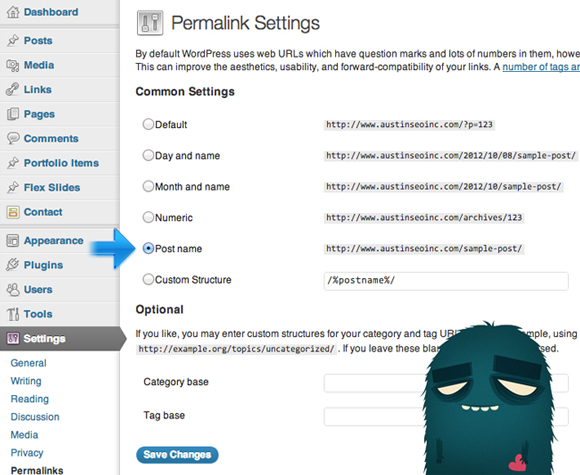The image size is (580, 475).
Task: Click the 2012/10/08/sample-post URL example
Action: (x=451, y=155)
